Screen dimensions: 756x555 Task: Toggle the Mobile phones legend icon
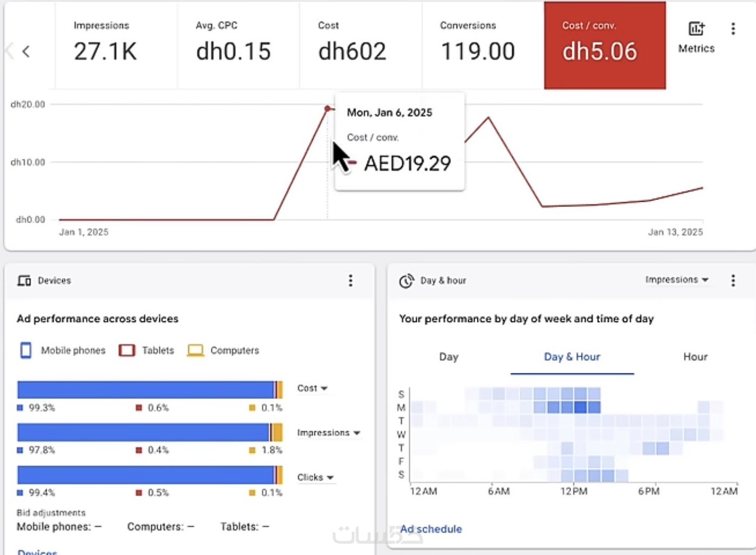point(25,350)
